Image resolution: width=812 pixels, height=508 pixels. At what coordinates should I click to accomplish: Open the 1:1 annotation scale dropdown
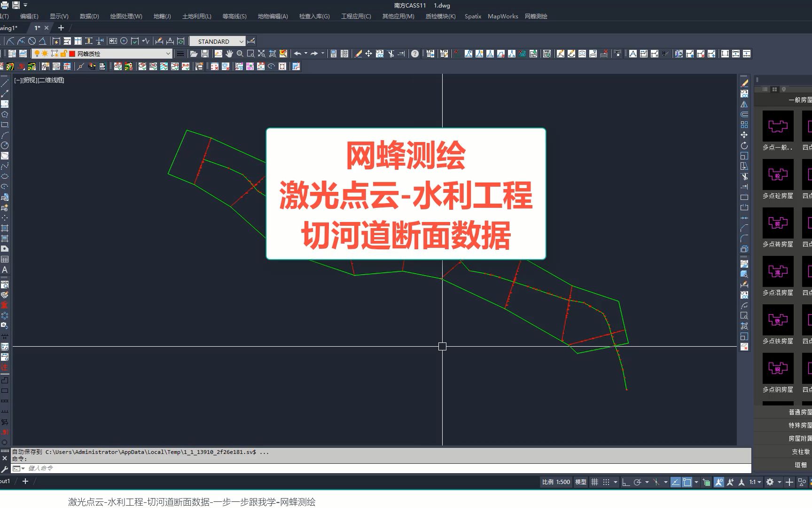(755, 482)
